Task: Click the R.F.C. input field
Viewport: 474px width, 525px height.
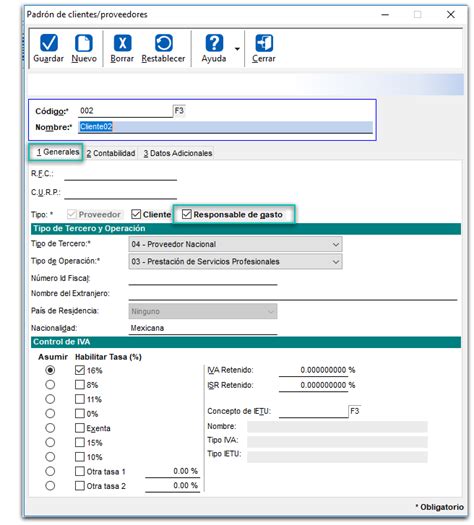Action: (x=121, y=174)
